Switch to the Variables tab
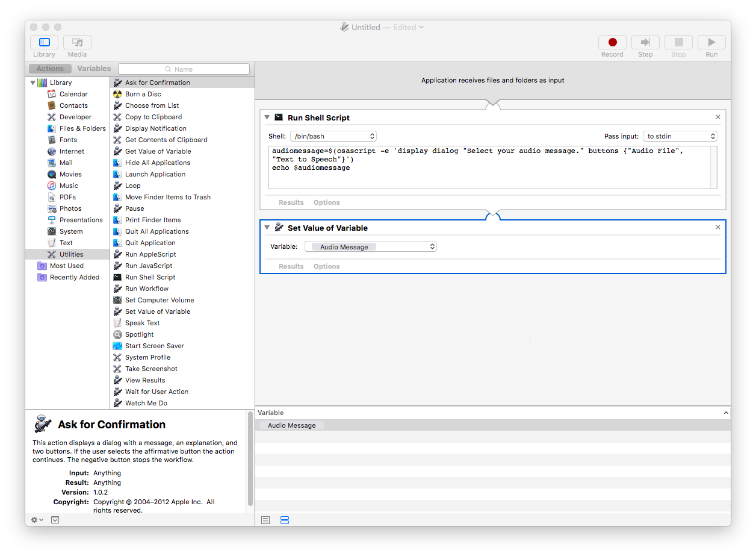Screen dimensions: 756x556 (x=94, y=69)
